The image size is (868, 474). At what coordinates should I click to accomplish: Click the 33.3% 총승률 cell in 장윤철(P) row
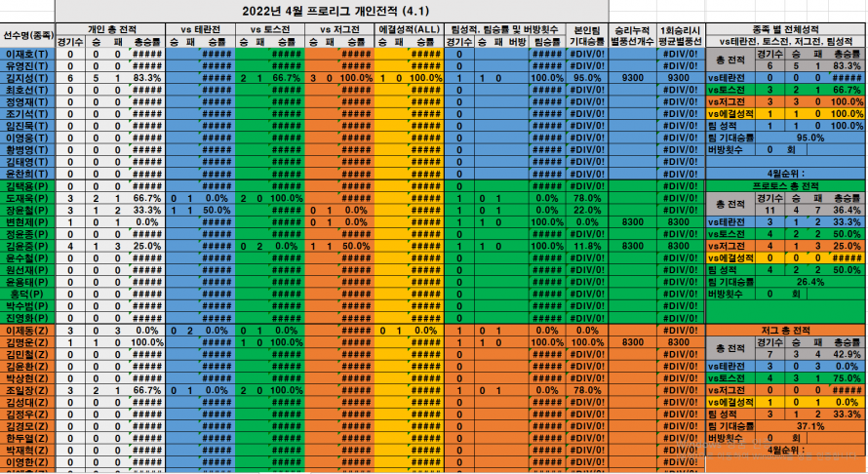(146, 211)
